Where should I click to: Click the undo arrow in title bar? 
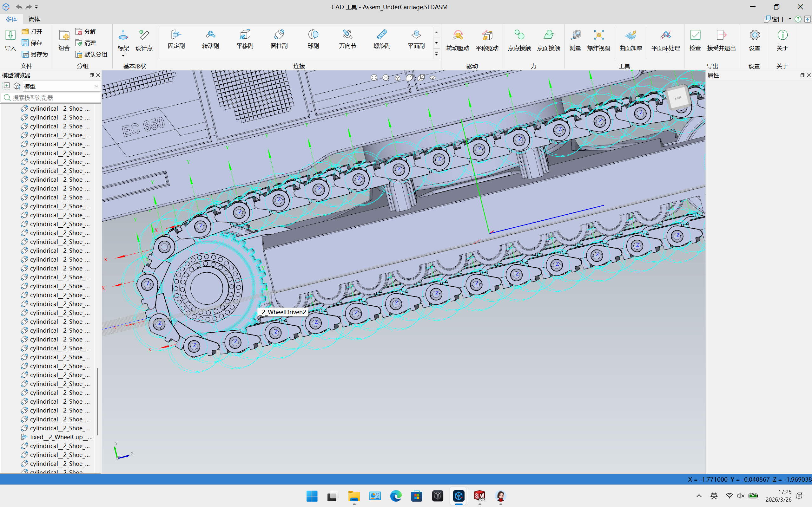pos(19,7)
